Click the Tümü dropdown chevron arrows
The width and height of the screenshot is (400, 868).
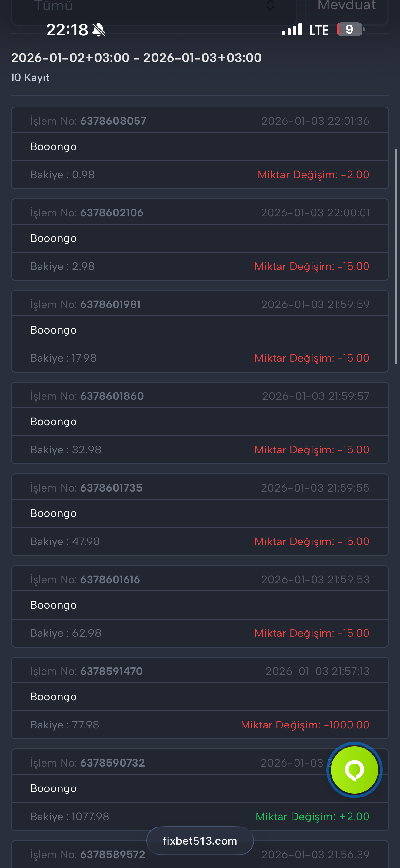click(270, 5)
